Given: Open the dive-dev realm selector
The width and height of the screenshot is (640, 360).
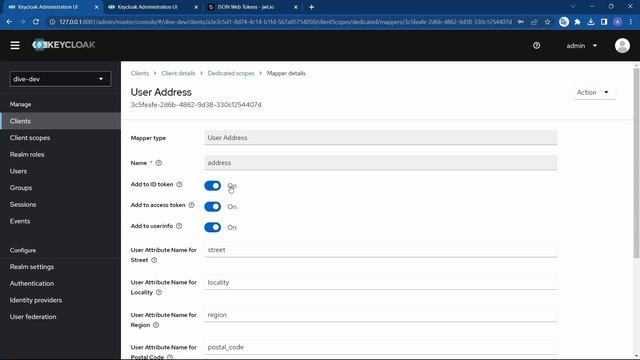Looking at the screenshot, I should coord(60,79).
